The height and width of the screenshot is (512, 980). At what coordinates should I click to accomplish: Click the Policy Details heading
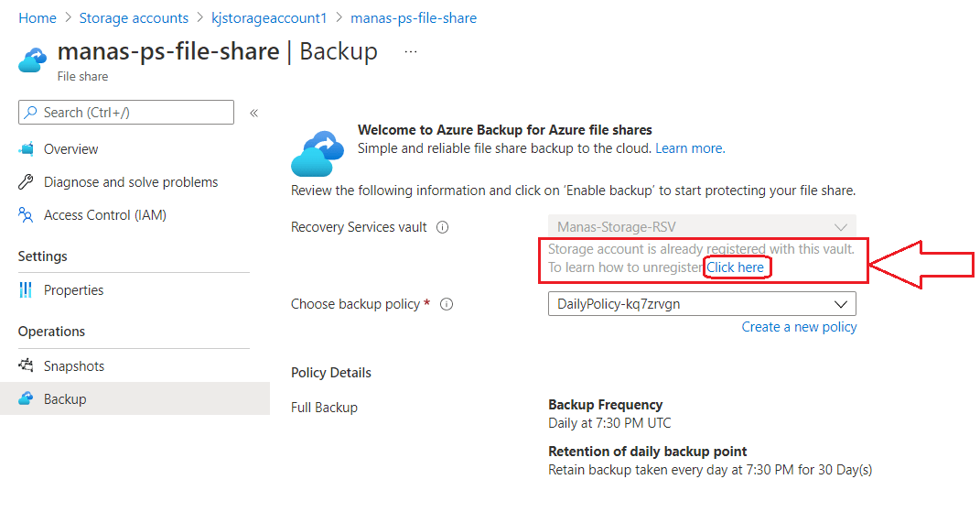[331, 373]
